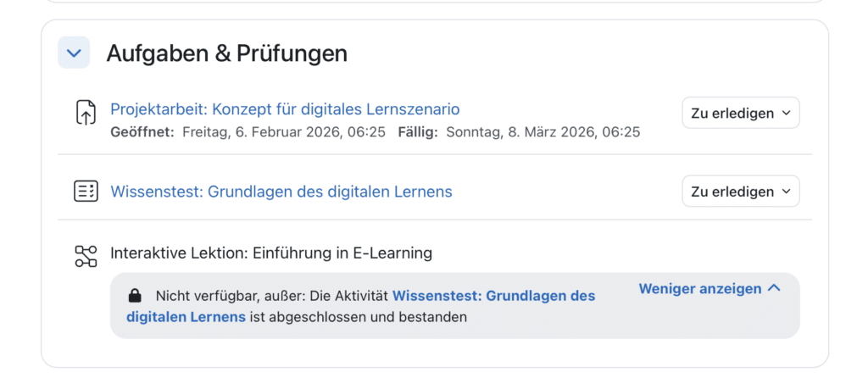Click the Wissenstest quiz icon
Image resolution: width=868 pixels, height=378 pixels.
pos(86,192)
